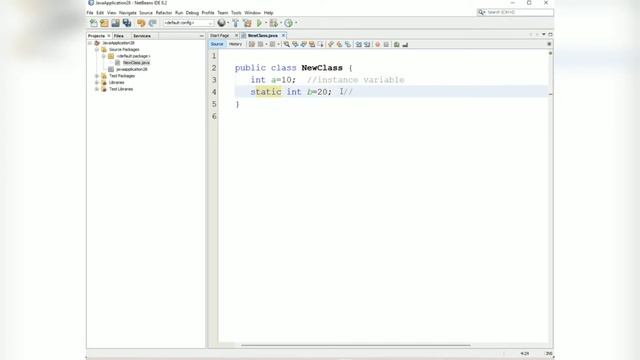Open the File menu
Screen dimensions: 640x360
pos(90,13)
